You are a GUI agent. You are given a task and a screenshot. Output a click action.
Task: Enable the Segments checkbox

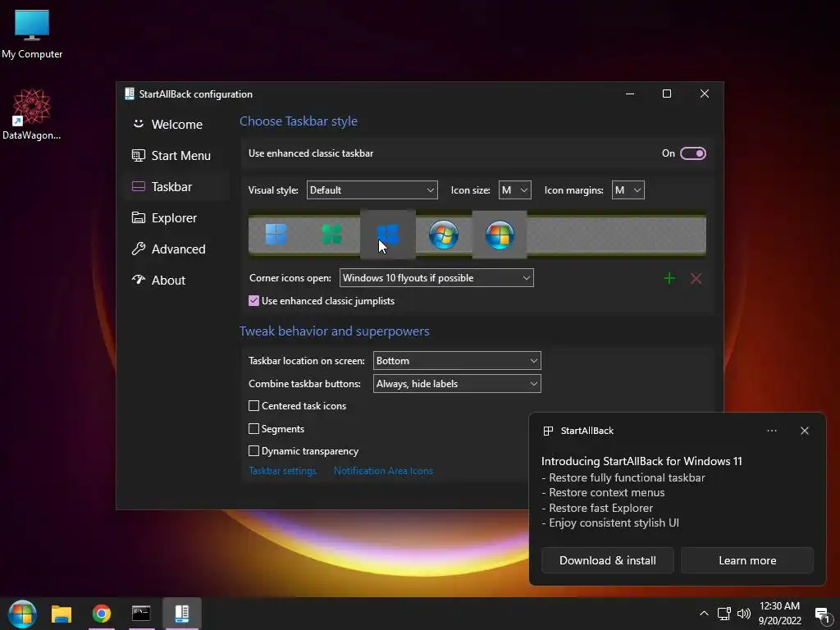coord(254,428)
